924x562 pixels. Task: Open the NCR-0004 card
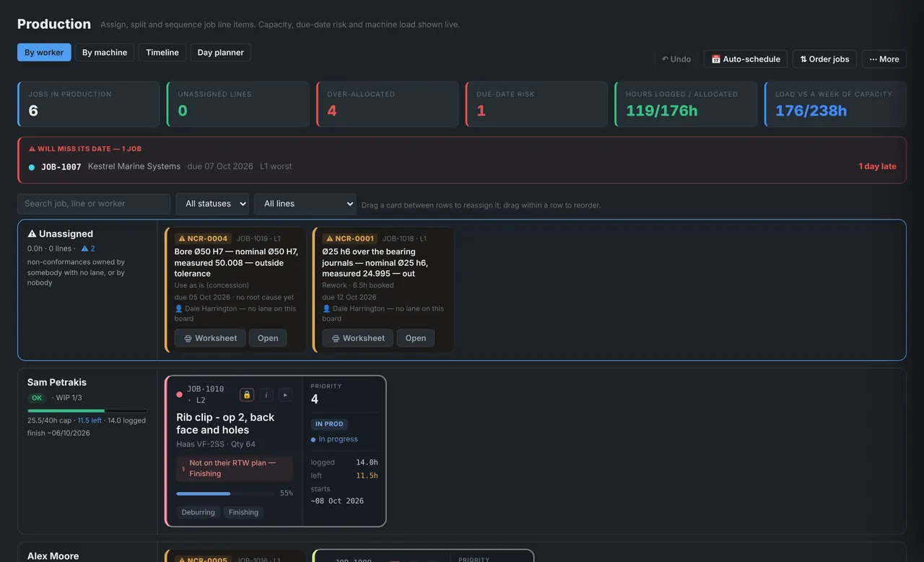coord(268,338)
